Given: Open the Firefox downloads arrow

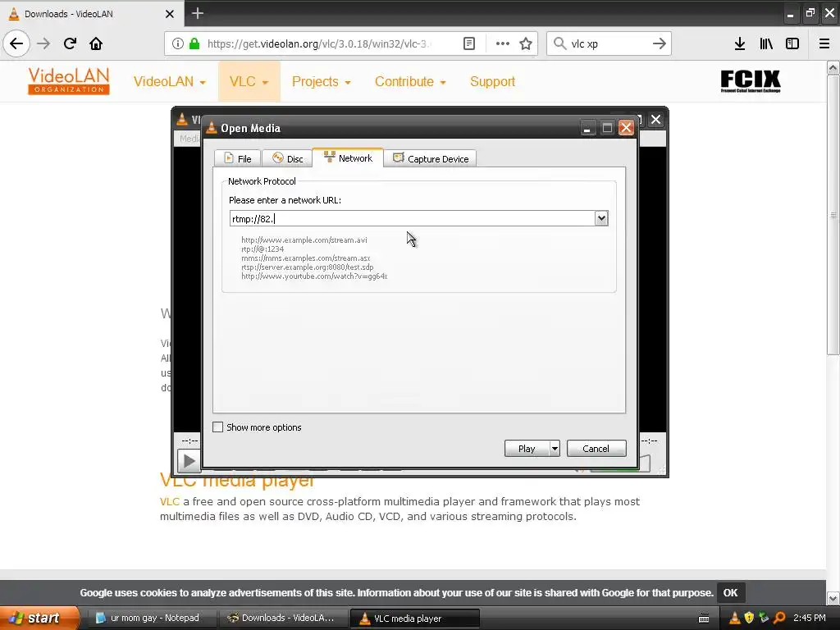Looking at the screenshot, I should click(740, 43).
